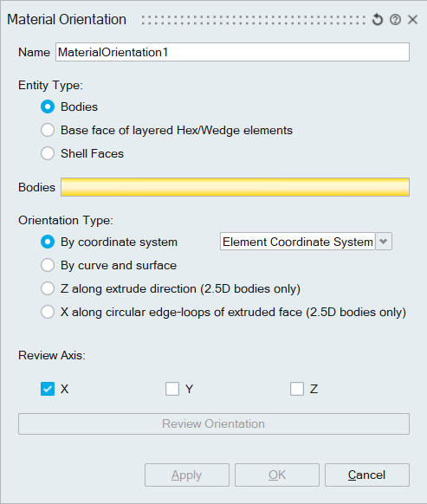
Task: Open the Element Coordinate System dropdown arrow
Action: pos(384,242)
